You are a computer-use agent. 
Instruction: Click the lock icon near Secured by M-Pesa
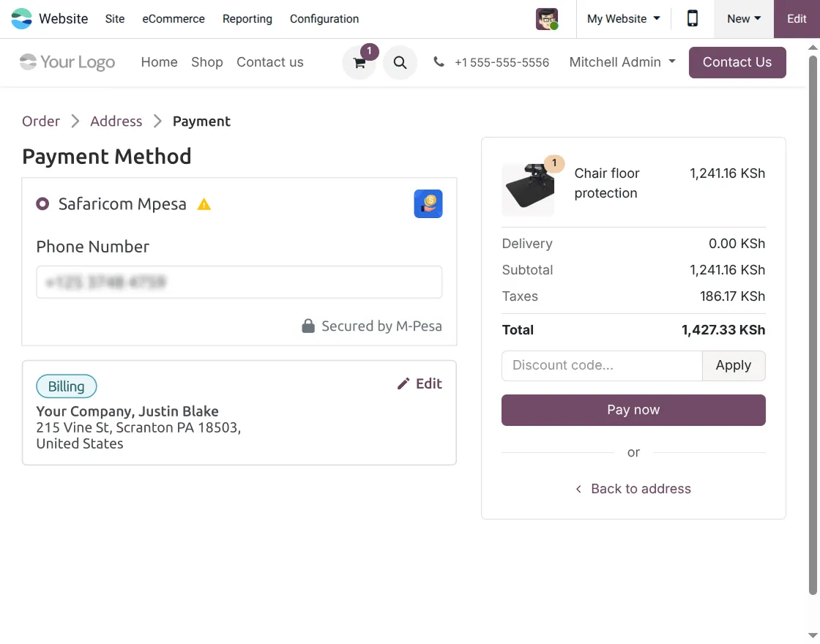[308, 326]
